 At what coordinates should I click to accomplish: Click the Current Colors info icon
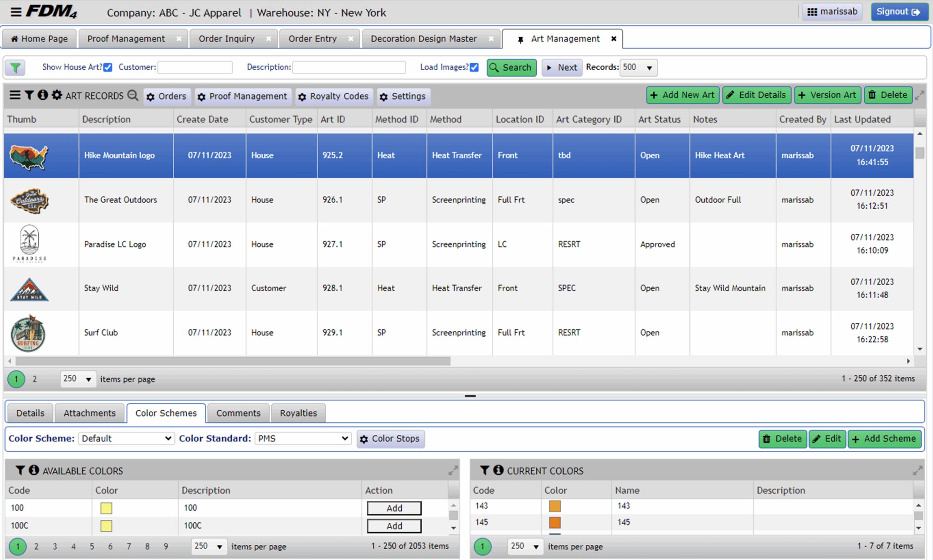coord(498,470)
